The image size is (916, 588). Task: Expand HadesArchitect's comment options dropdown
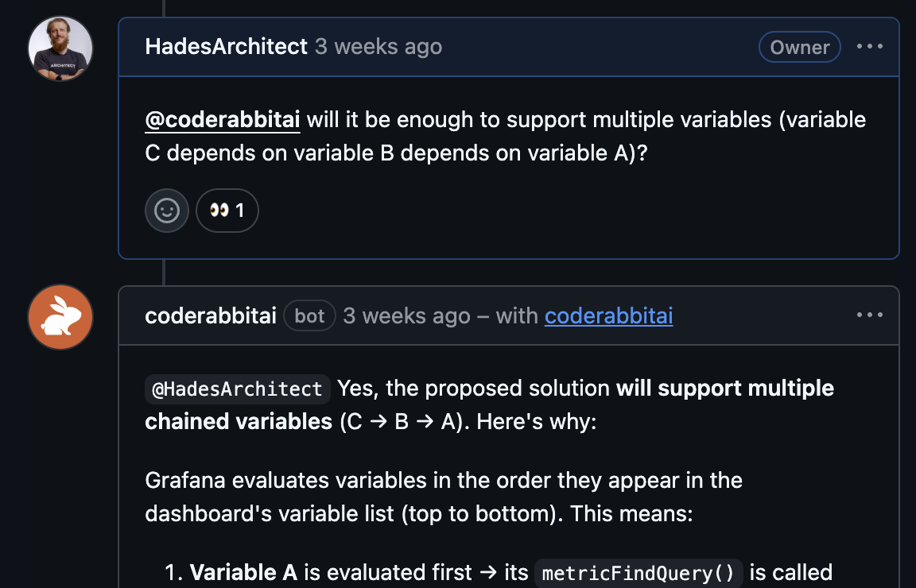click(x=870, y=46)
